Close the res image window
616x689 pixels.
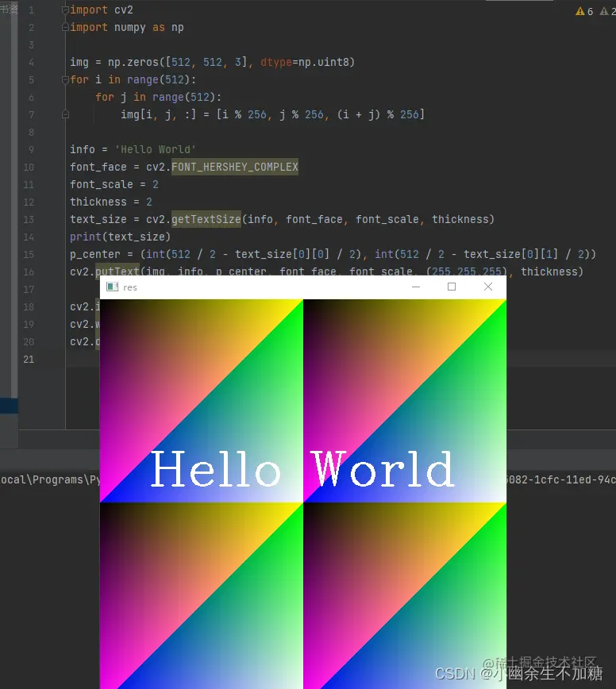(x=487, y=287)
